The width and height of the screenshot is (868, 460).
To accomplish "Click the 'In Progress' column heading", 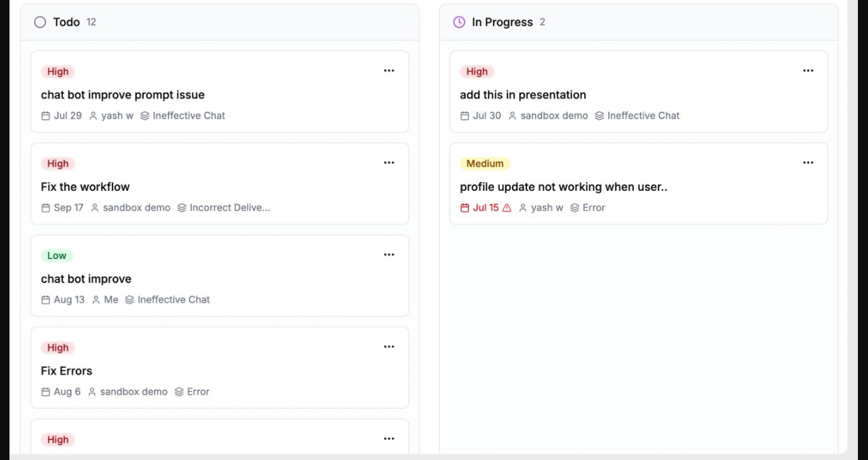I will point(502,22).
